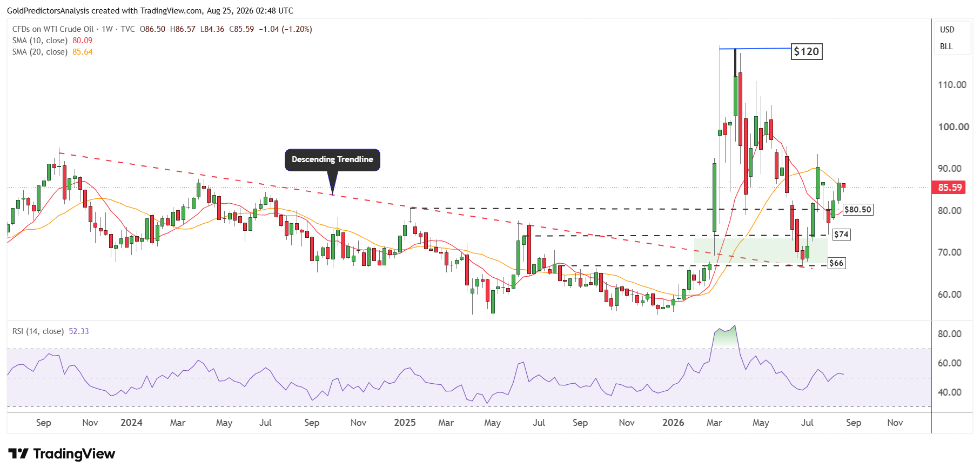Click the RSI axis 80.00 label
This screenshot has width=980, height=474.
[950, 334]
